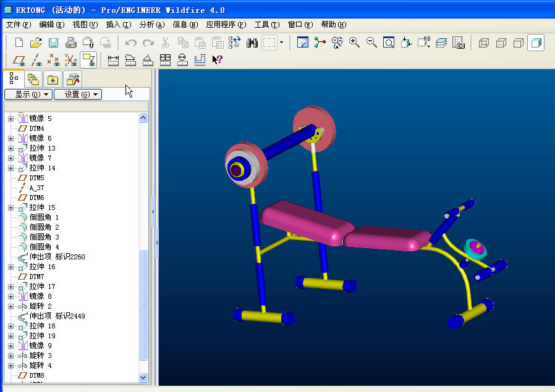Open the layers icon in toolbar
Viewport: 555px width, 392px height.
point(441,43)
